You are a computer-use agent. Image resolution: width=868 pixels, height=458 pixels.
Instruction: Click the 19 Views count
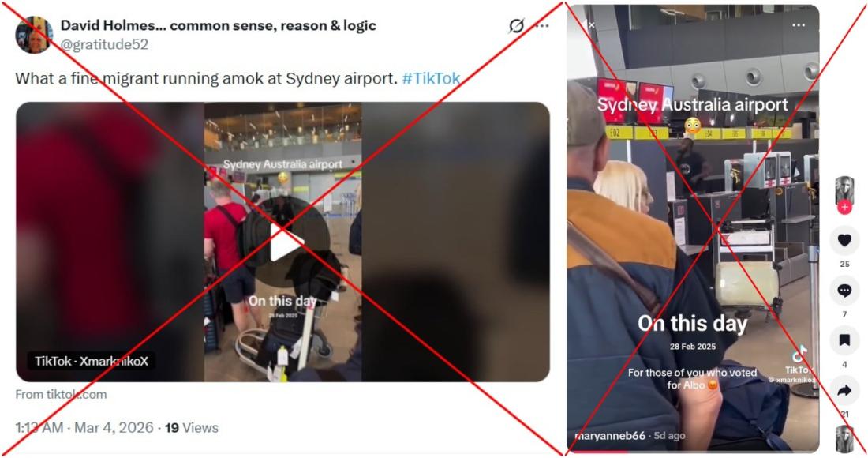(x=192, y=427)
